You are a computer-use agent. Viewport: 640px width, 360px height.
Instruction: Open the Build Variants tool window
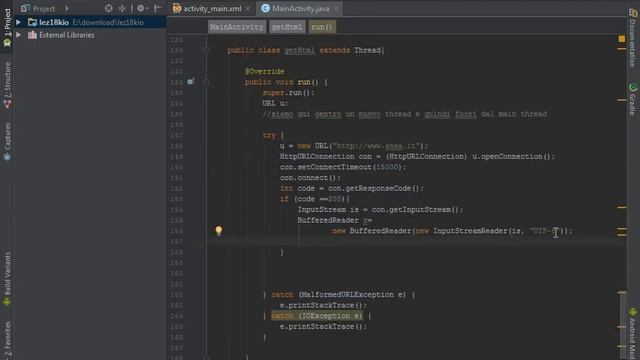point(7,278)
